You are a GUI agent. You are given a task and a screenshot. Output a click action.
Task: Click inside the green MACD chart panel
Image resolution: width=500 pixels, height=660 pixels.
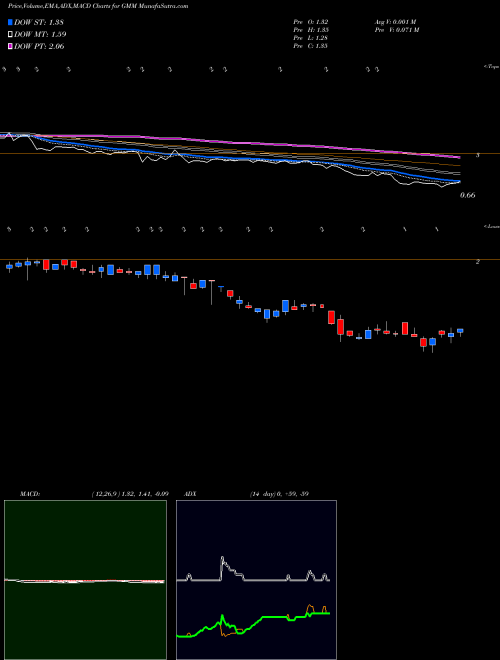85,580
